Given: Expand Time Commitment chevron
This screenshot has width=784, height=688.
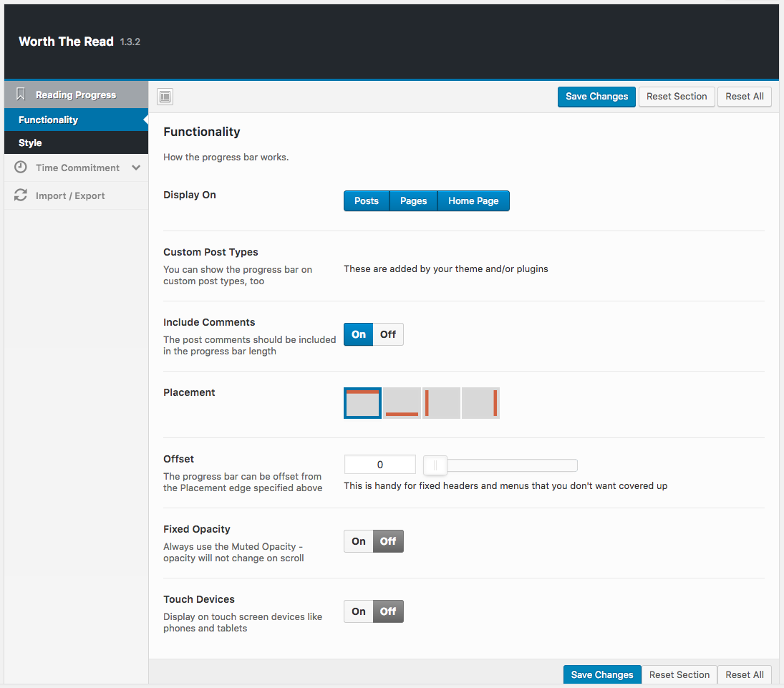Looking at the screenshot, I should [136, 168].
